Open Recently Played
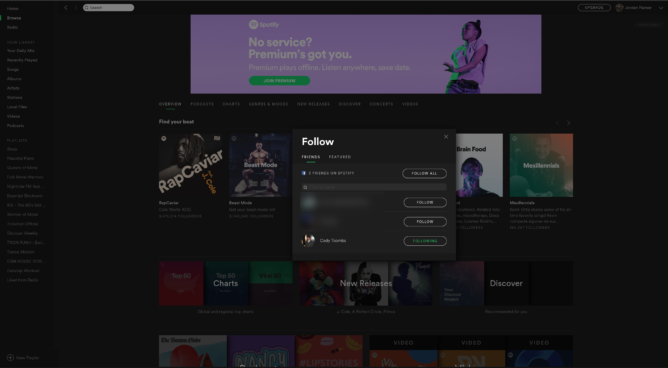668x368 pixels. 22,60
